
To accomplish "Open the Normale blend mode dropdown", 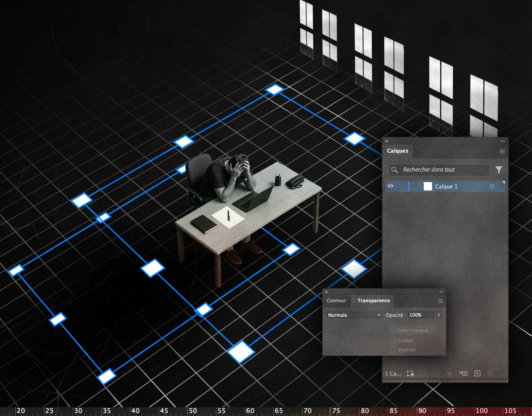I will (354, 315).
